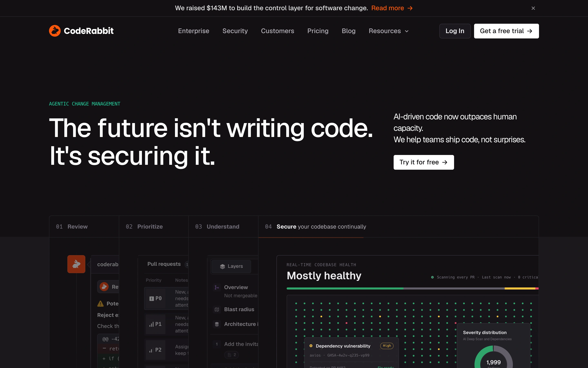Click the axios GHSA-4w2v-q235-vp99 text
588x368 pixels.
(340, 355)
